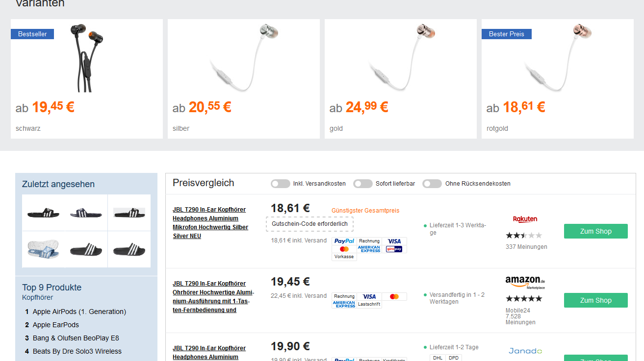
Task: Click the Gutschein-Code erforderlich box
Action: pyautogui.click(x=309, y=224)
